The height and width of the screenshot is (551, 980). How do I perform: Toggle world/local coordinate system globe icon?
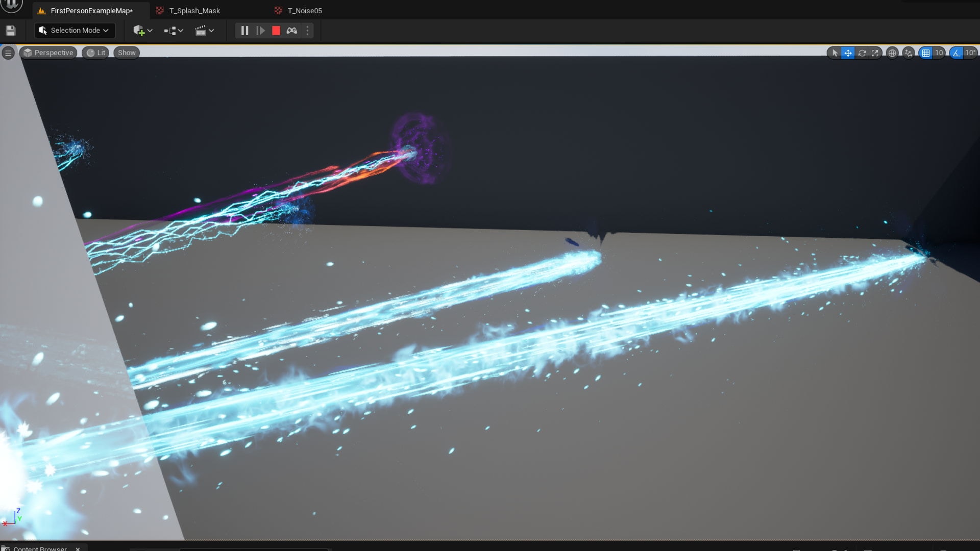(x=892, y=53)
